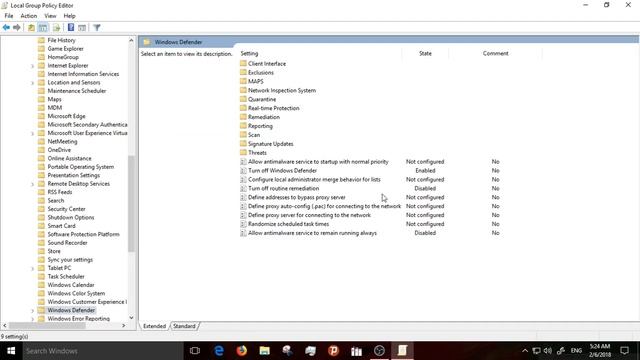This screenshot has height=360, width=640.
Task: Toggle Show/Hide Action Pane icon
Action: coord(82,28)
